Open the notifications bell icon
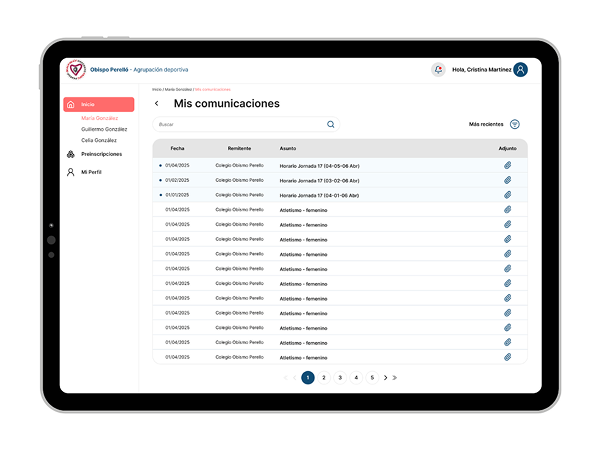 [438, 70]
